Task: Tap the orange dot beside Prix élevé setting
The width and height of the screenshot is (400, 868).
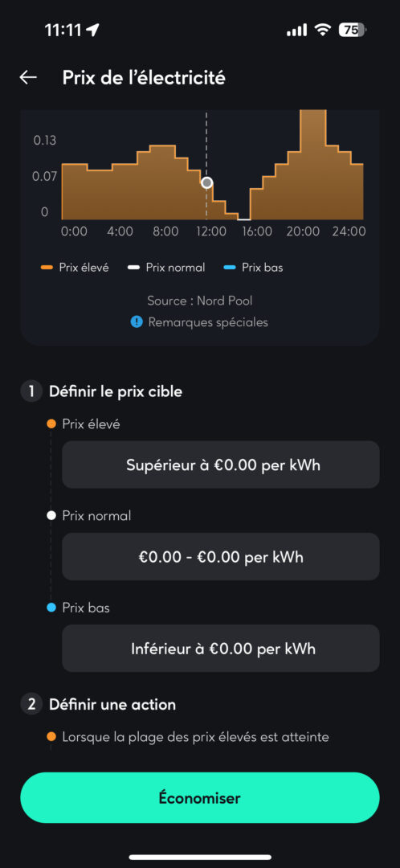Action: (51, 424)
